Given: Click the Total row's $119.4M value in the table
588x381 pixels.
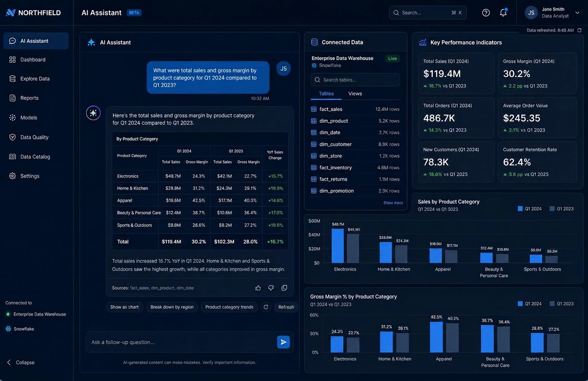Looking at the screenshot, I should click(x=171, y=242).
